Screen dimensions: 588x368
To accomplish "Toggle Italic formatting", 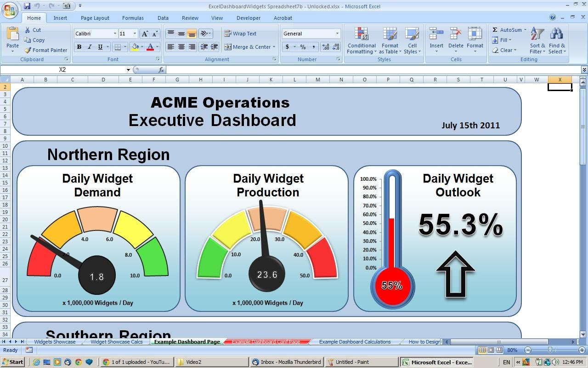I will [x=89, y=47].
